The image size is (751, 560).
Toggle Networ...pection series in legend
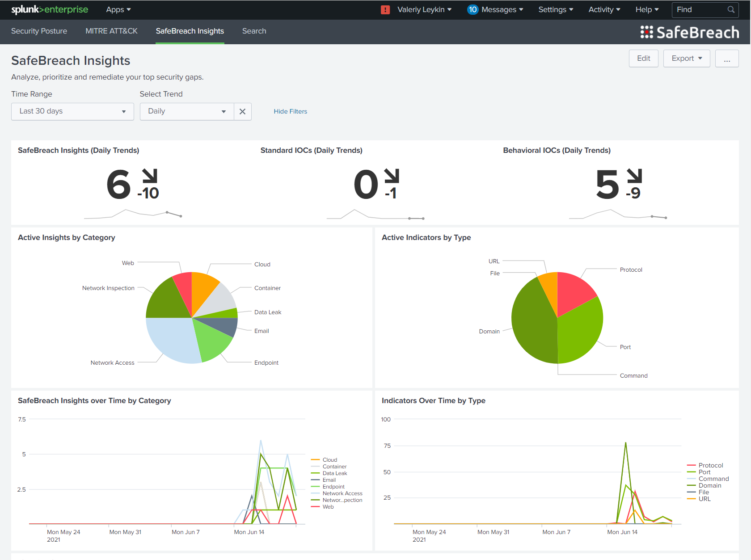tap(337, 500)
